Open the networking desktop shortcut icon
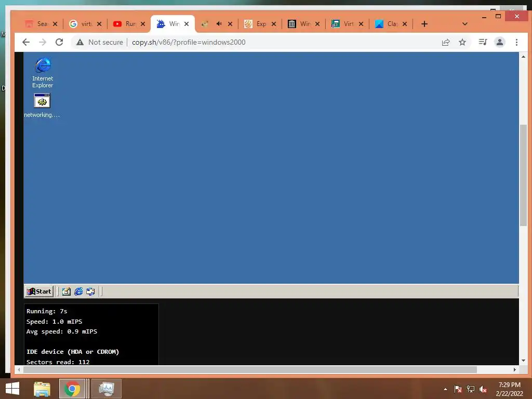The image size is (532, 399). click(42, 105)
